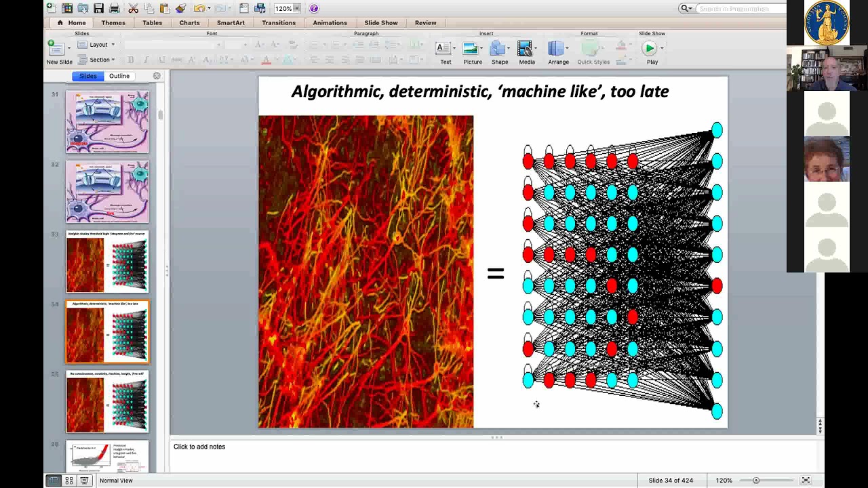Click the slide title text
The image size is (868, 488).
point(480,91)
